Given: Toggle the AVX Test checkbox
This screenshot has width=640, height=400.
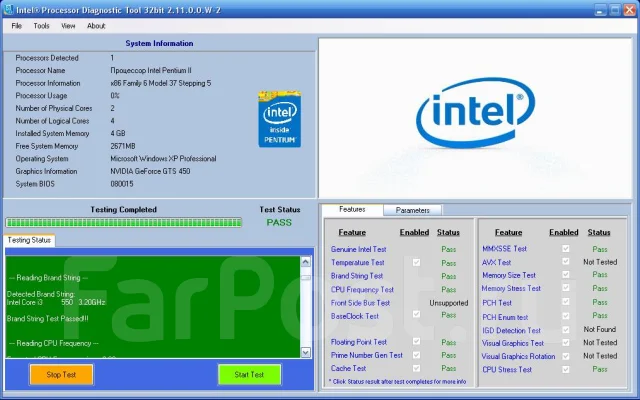Looking at the screenshot, I should pos(566,261).
